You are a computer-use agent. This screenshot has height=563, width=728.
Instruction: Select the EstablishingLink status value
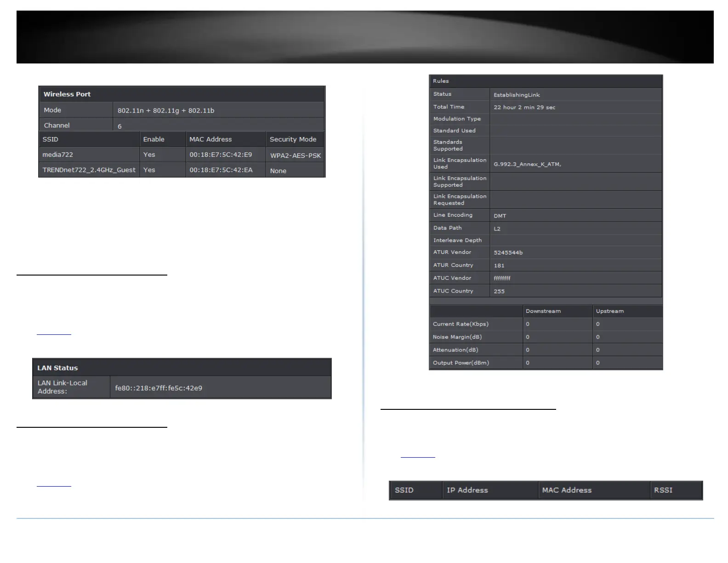pyautogui.click(x=517, y=95)
